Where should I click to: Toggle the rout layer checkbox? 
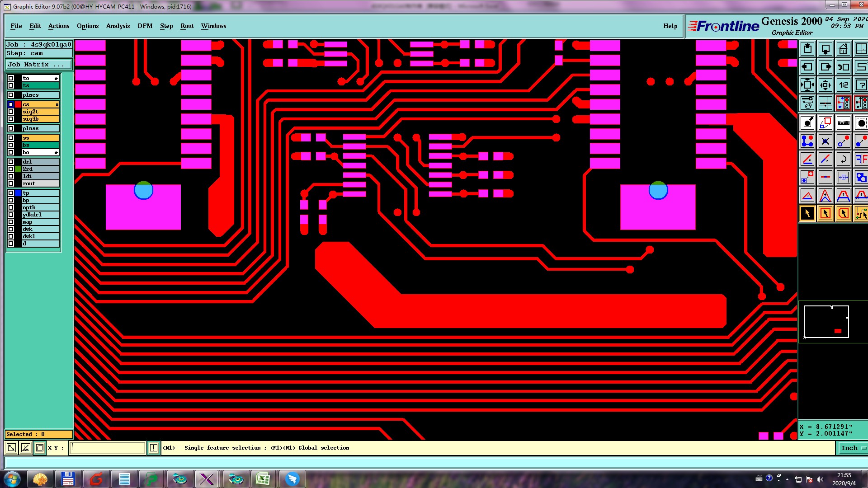(x=11, y=183)
